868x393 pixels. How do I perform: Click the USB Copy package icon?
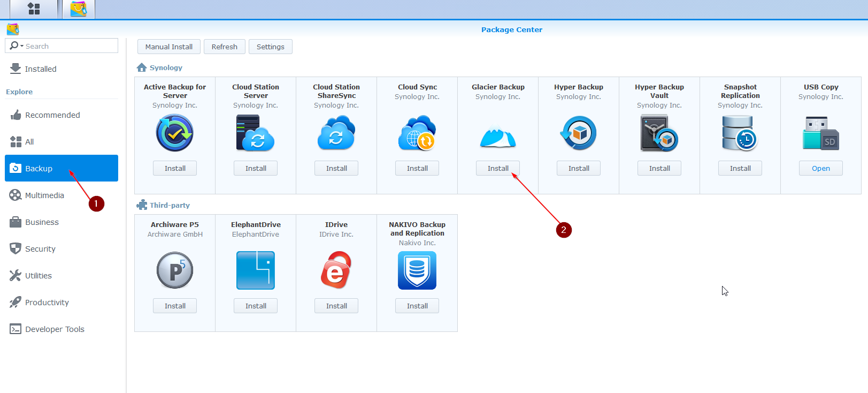(821, 133)
